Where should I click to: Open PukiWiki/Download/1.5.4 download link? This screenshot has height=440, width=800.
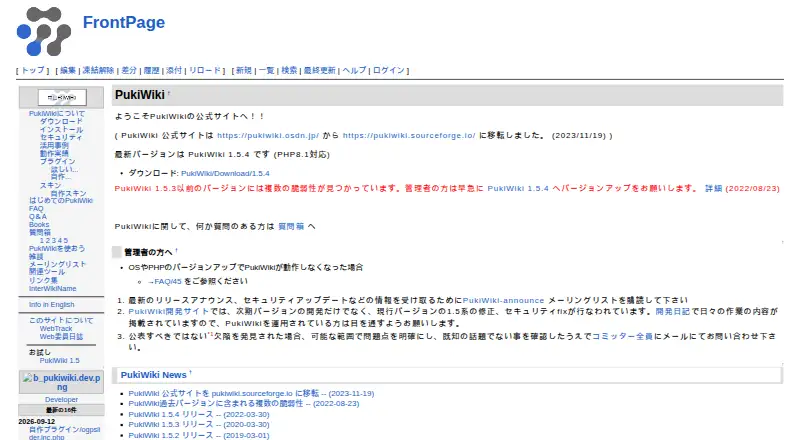tap(225, 174)
